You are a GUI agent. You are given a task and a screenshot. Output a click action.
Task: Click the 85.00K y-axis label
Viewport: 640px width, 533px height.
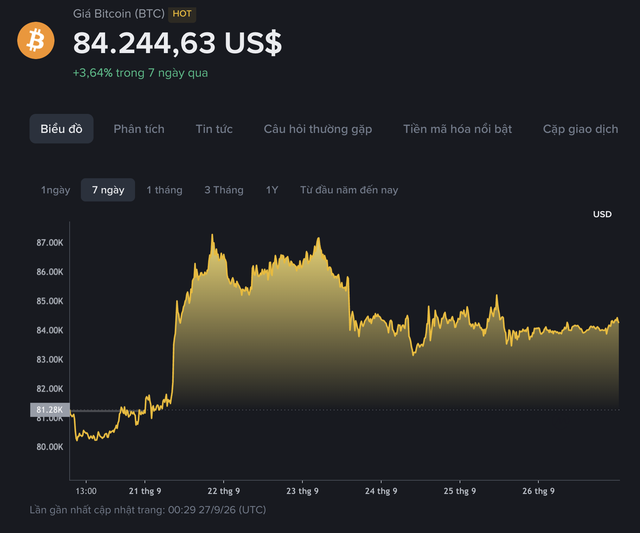(50, 301)
